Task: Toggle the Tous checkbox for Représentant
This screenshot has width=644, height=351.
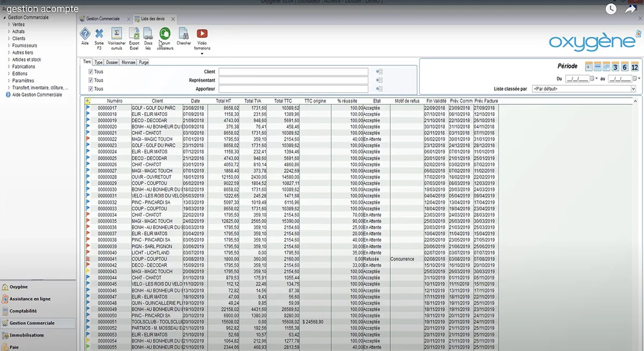Action: [x=91, y=81]
